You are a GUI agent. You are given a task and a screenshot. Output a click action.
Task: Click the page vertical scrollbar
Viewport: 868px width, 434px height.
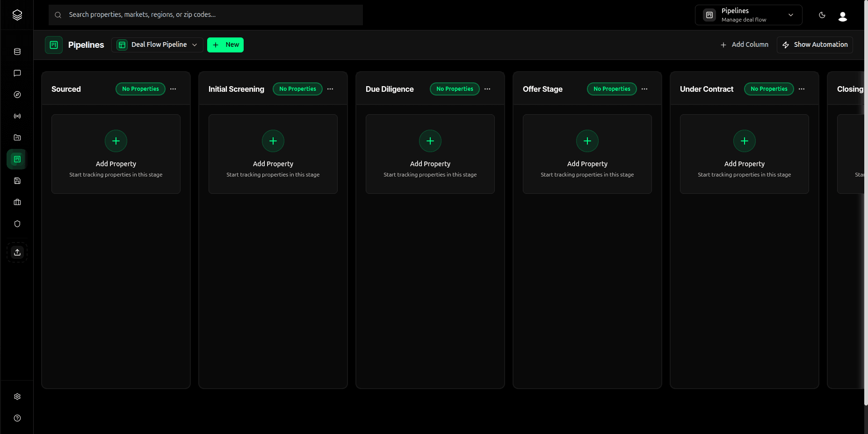866,203
